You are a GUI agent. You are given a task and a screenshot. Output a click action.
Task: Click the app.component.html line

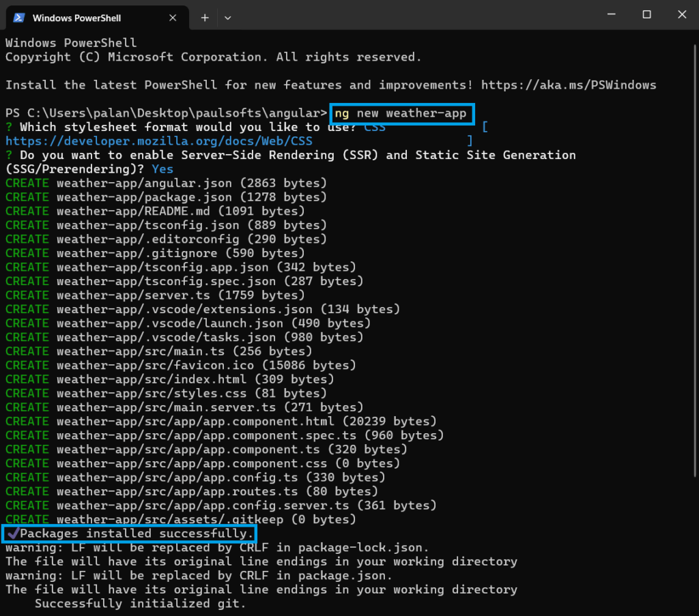[220, 422]
